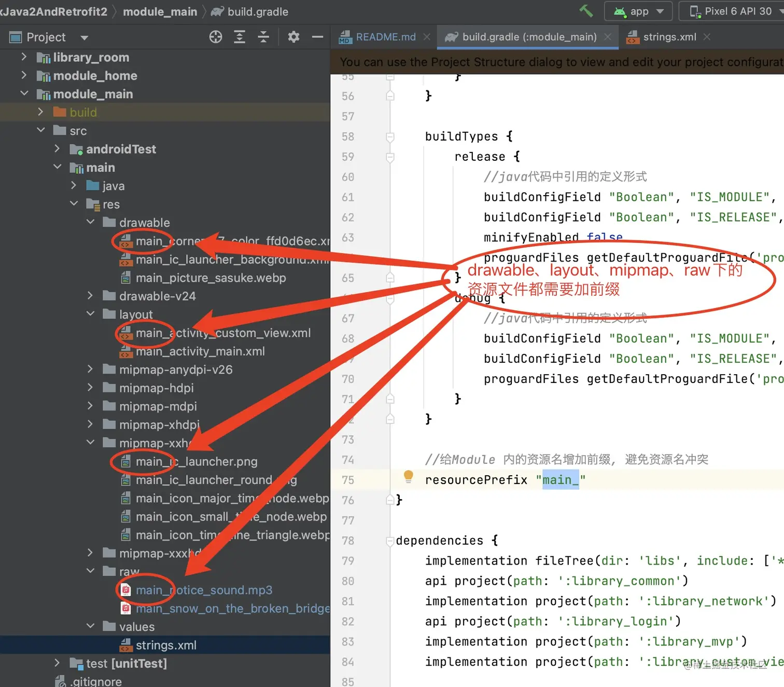Open the Pixel 6 API 30 device dropdown
Viewport: 784px width, 687px height.
click(732, 11)
